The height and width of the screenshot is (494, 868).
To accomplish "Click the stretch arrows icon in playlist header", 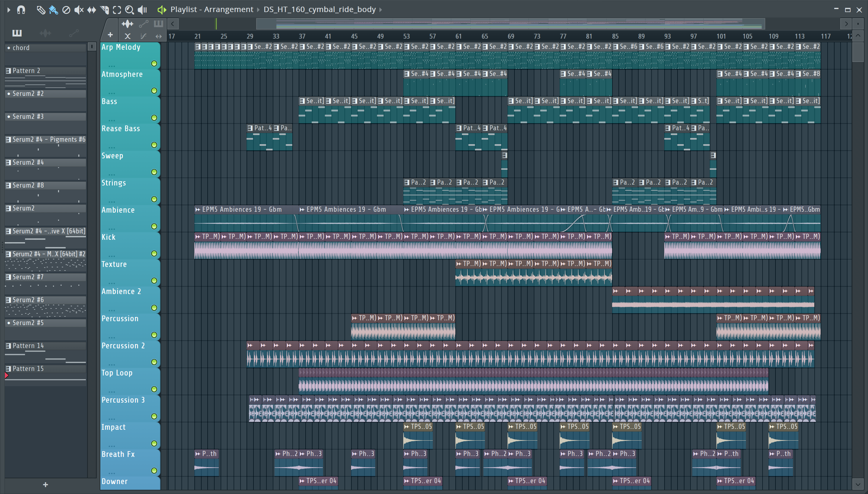I will pyautogui.click(x=158, y=36).
